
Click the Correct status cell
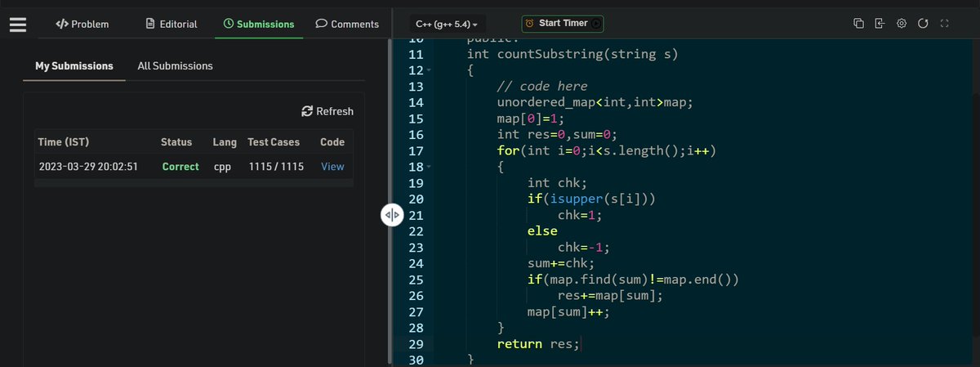click(180, 166)
